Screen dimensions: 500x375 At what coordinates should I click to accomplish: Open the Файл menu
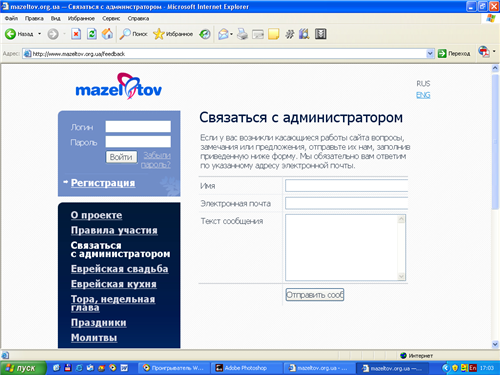coord(11,18)
